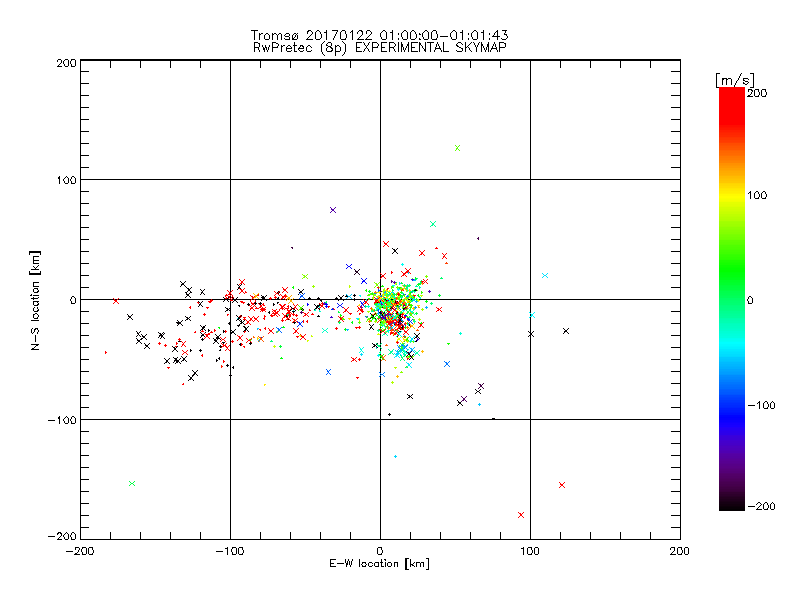Click the N-S axis '100' tick label
The width and height of the screenshot is (800, 600).
tap(66, 181)
